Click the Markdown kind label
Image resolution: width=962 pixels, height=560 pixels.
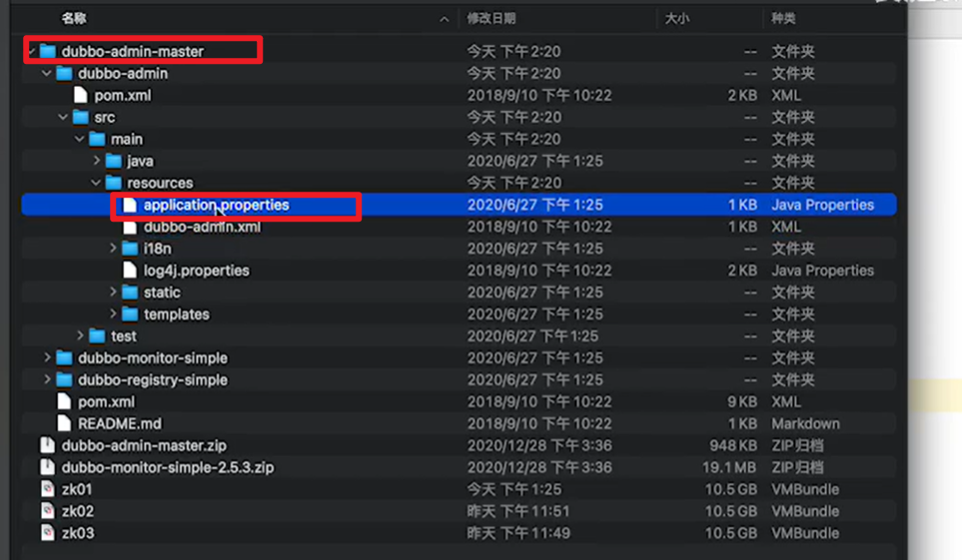click(x=805, y=424)
